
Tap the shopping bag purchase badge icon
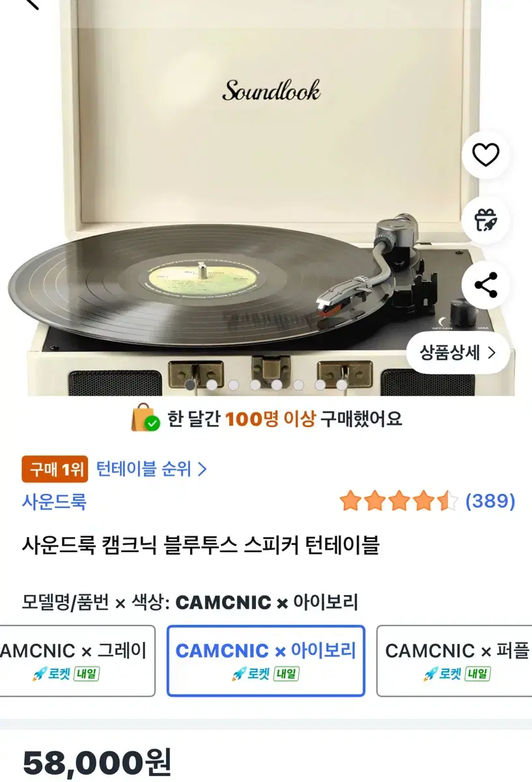click(x=145, y=418)
